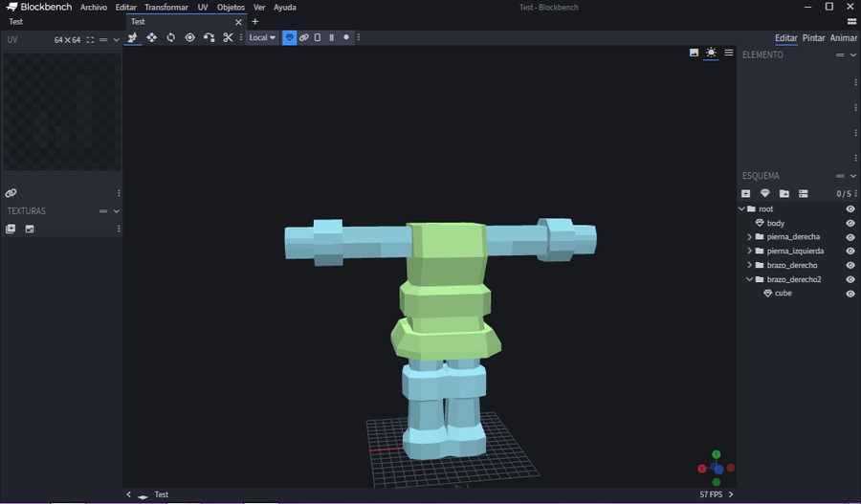Import a texture in TEXTURAS panel

11,229
